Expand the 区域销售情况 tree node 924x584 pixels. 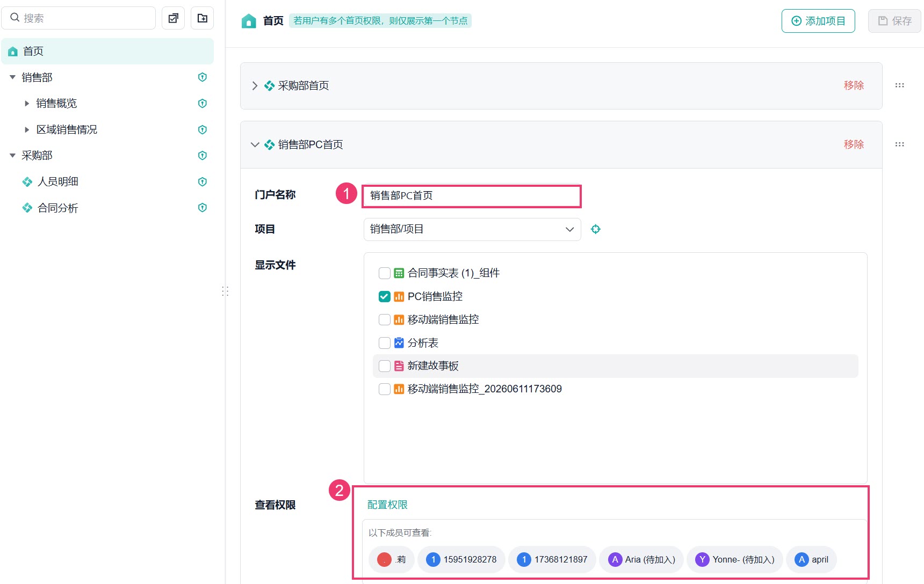click(x=27, y=129)
